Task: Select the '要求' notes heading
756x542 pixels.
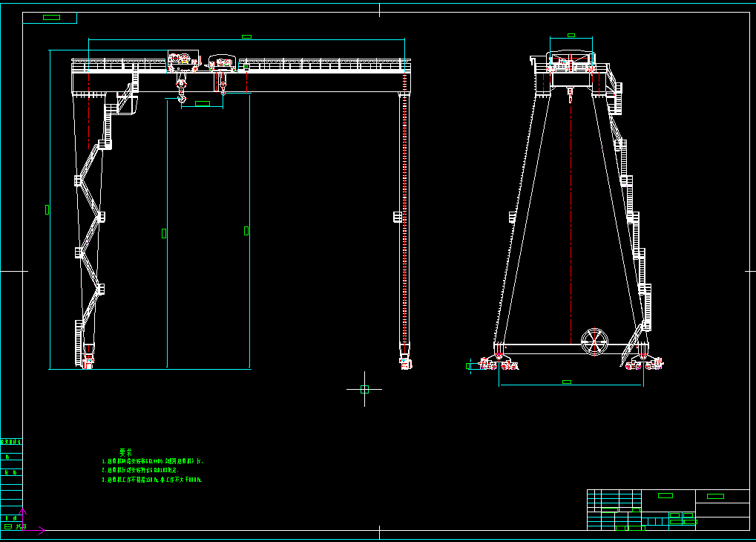Action: (x=125, y=452)
